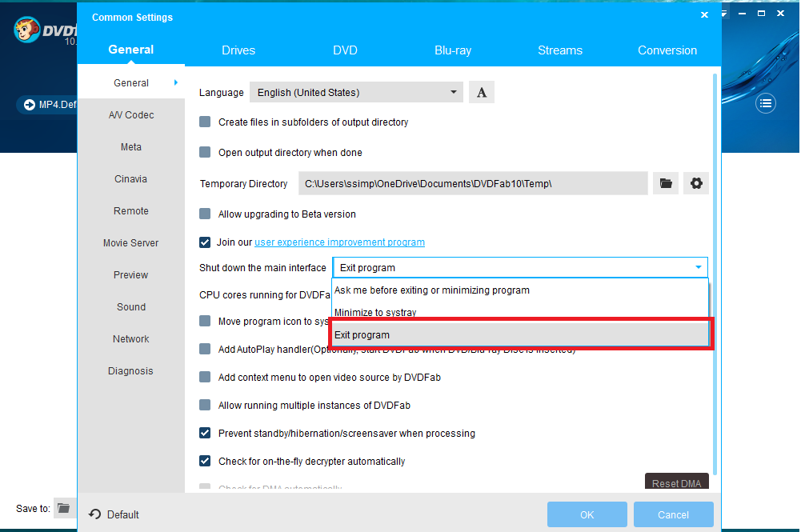Image resolution: width=801 pixels, height=532 pixels.
Task: Select General in the sidebar
Action: [x=131, y=82]
